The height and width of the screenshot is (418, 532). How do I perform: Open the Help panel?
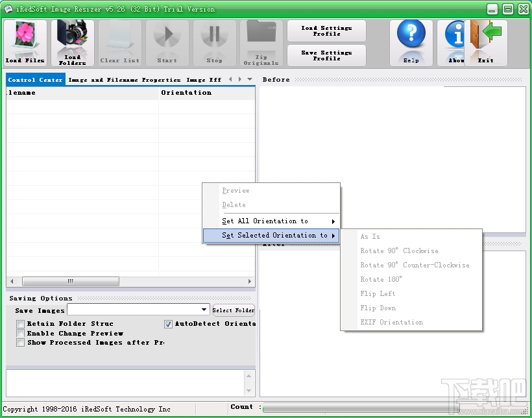[x=411, y=42]
